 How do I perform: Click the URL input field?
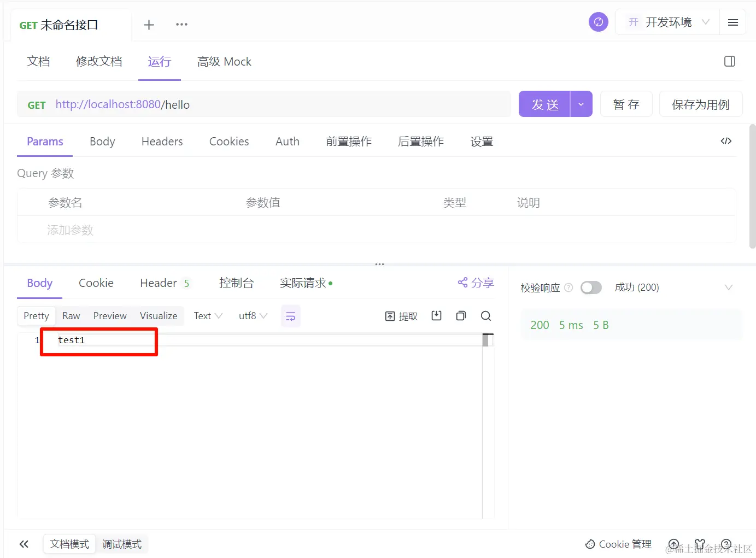[263, 104]
